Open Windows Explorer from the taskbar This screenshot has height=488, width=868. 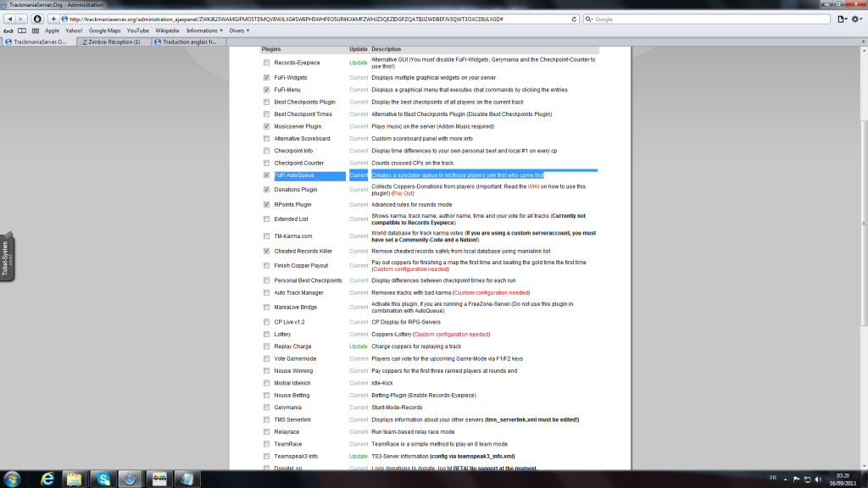75,479
